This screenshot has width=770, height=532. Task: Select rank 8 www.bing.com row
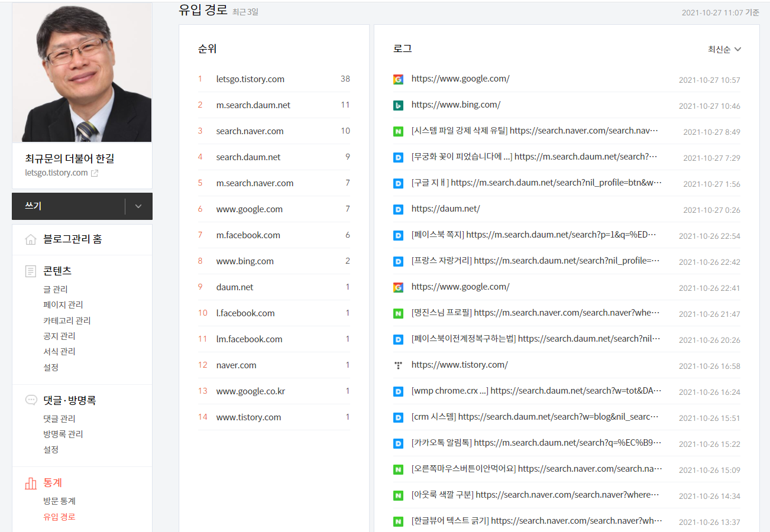click(x=274, y=261)
